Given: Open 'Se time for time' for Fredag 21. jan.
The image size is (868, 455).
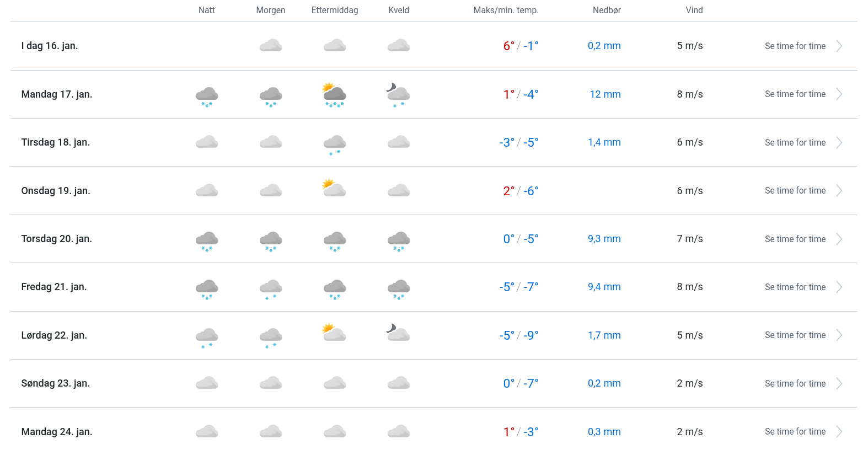Looking at the screenshot, I should tap(795, 287).
